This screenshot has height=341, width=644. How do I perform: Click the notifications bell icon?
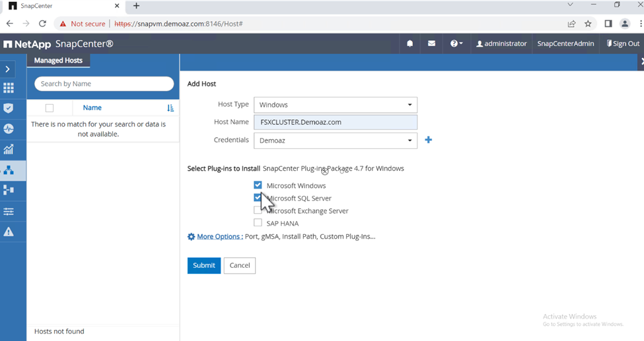(410, 44)
